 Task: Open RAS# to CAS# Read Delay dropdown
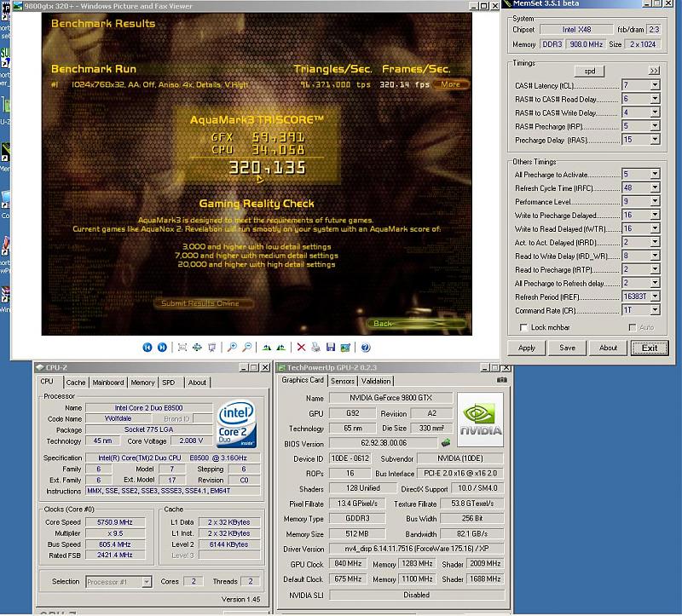pos(655,99)
